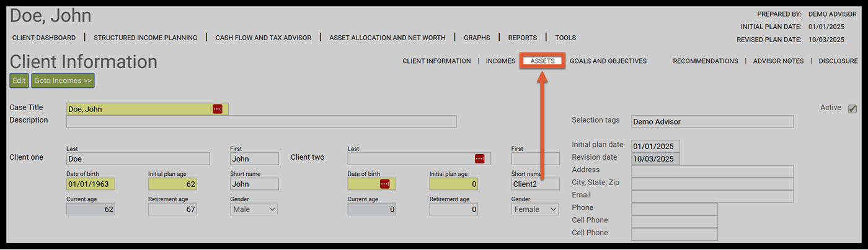This screenshot has width=868, height=250.
Task: Click red ellipsis icon in Client two Date of birth
Action: click(384, 184)
